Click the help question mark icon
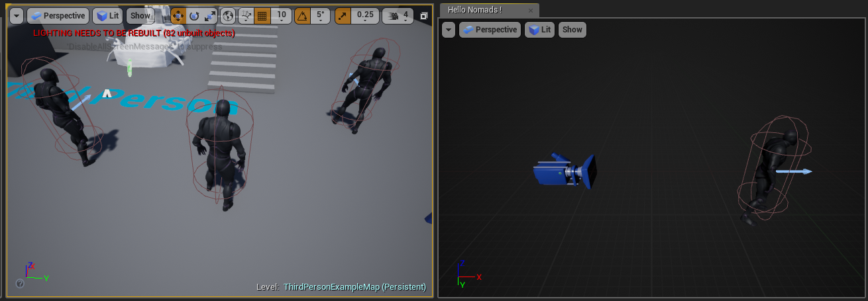 [x=20, y=283]
